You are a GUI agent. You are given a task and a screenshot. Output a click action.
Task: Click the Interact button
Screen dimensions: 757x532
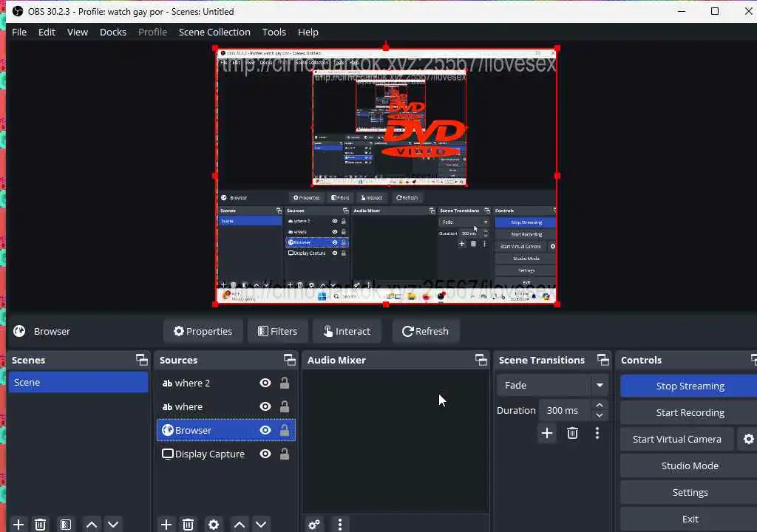tap(347, 331)
